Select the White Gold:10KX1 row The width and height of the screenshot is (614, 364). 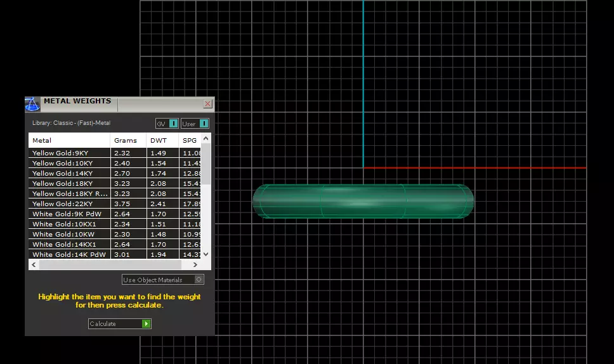pyautogui.click(x=114, y=224)
